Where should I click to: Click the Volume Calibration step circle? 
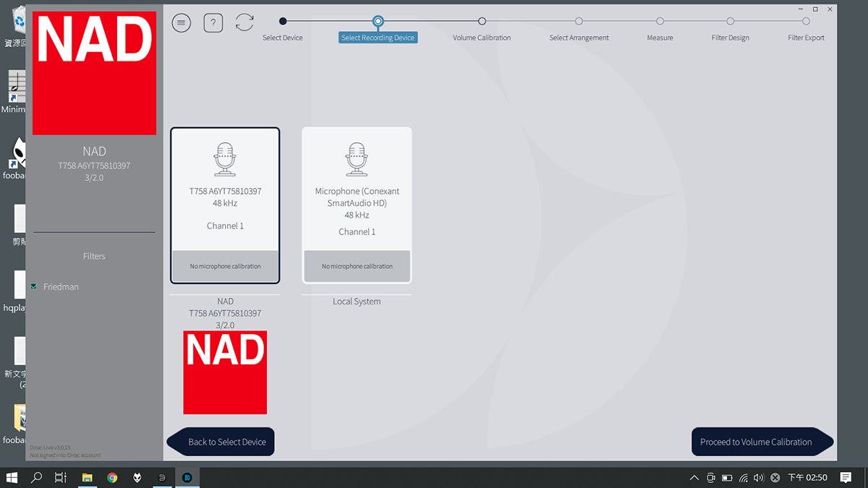(x=482, y=22)
